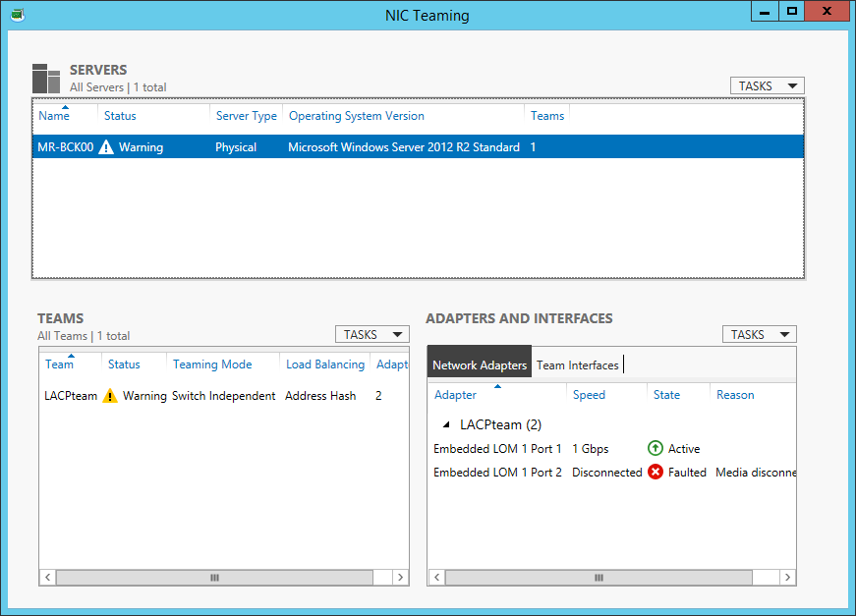Click the Adapters list right scroll arrow

[787, 578]
